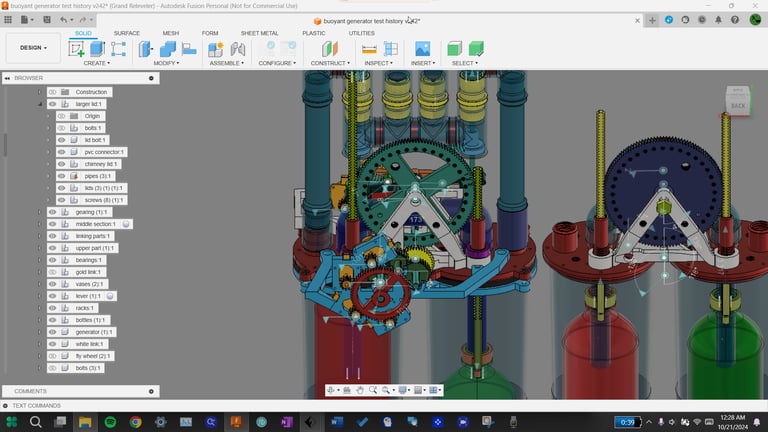Collapse the larger lid:1 tree node

pyautogui.click(x=40, y=104)
